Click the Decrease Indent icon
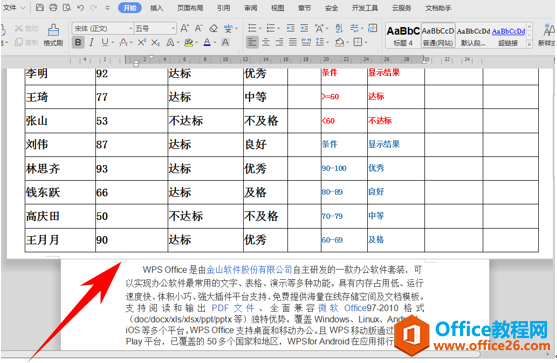Image resolution: width=557 pixels, height=363 pixels. (291, 28)
